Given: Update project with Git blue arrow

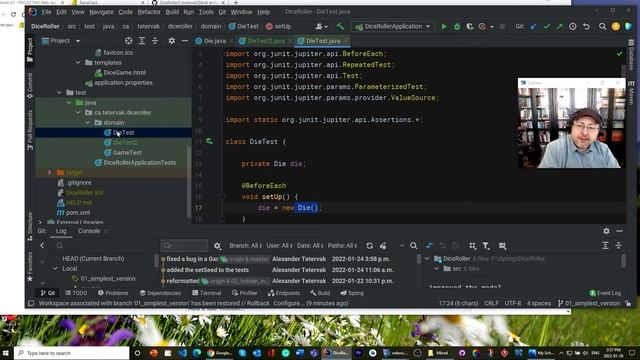Looking at the screenshot, I should pyautogui.click(x=533, y=27).
